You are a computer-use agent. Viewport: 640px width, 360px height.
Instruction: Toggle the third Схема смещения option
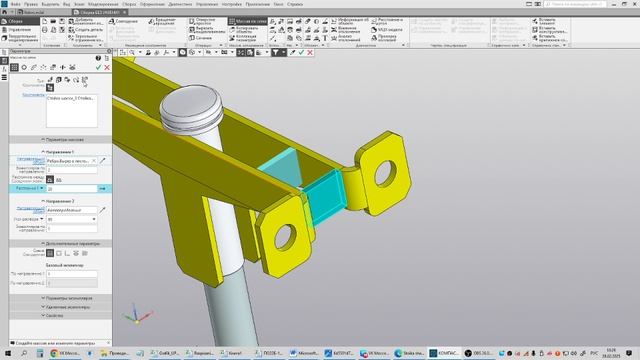67,253
